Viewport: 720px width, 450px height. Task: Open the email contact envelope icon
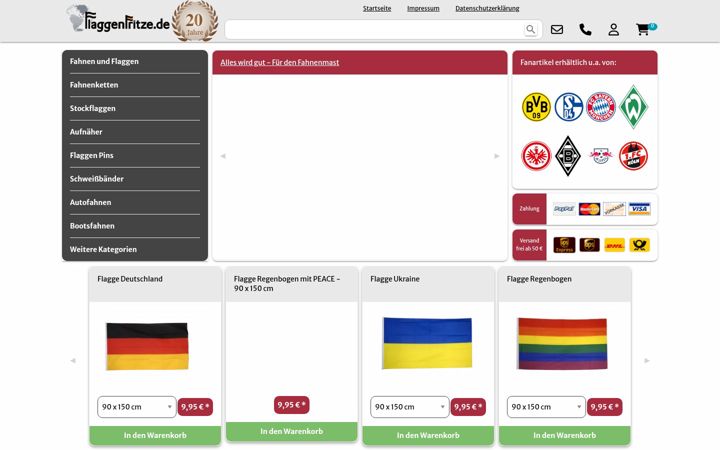(x=557, y=29)
